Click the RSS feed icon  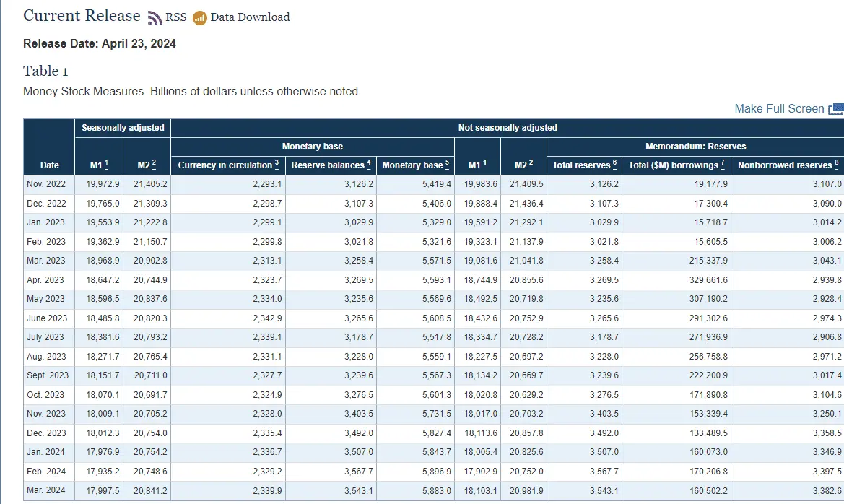point(155,18)
